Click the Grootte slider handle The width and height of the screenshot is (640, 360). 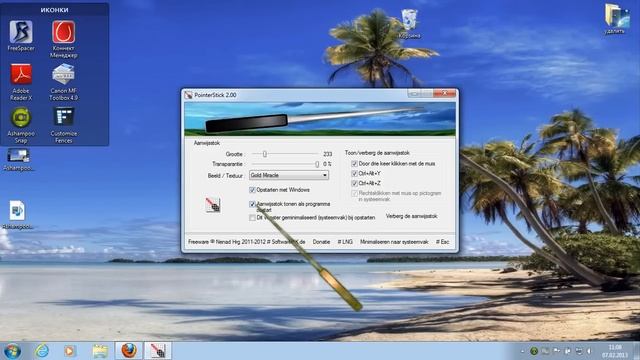pyautogui.click(x=265, y=154)
